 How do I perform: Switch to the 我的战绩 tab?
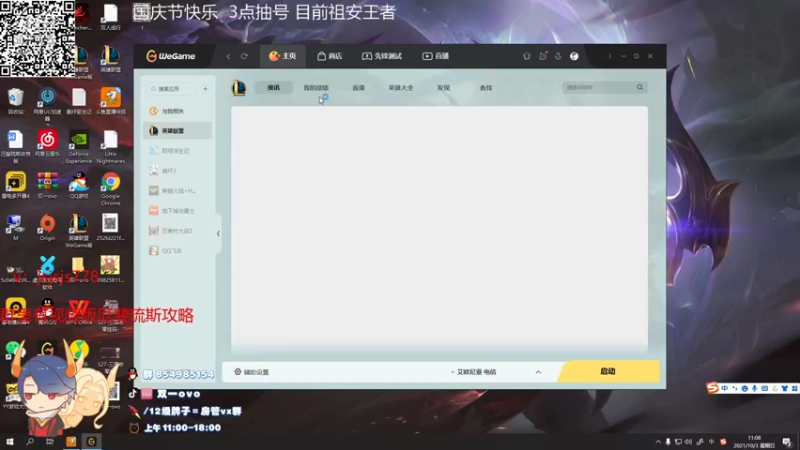(316, 88)
